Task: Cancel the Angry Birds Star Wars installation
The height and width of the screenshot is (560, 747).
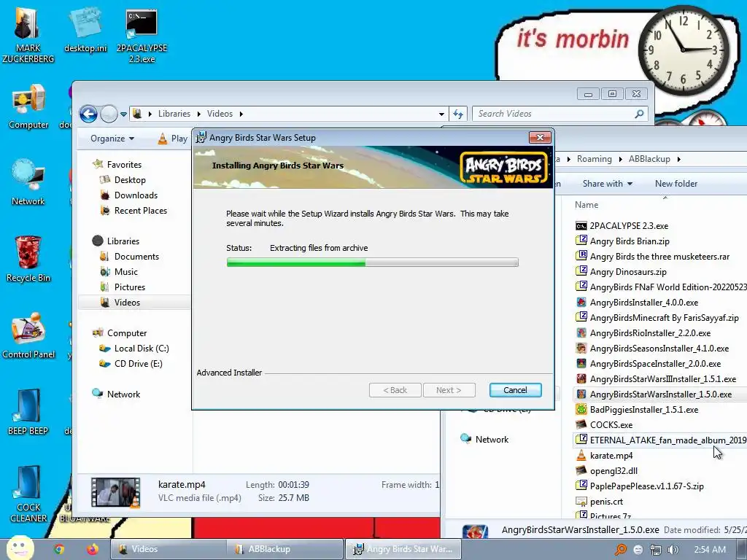Action: (x=515, y=390)
